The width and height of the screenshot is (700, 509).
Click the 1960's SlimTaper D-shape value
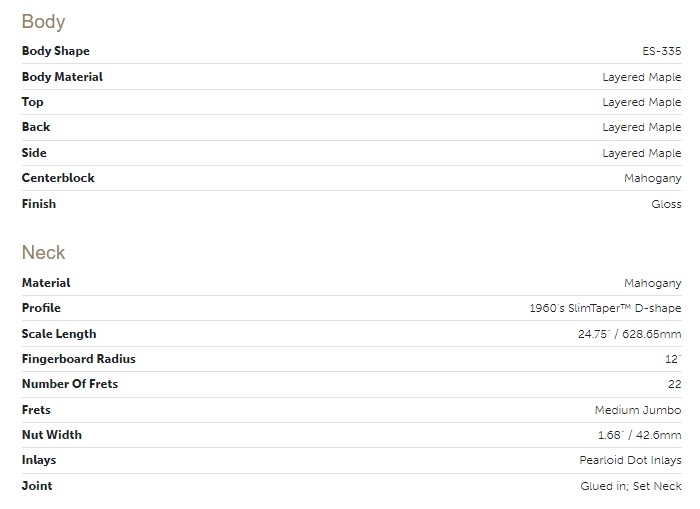click(605, 309)
